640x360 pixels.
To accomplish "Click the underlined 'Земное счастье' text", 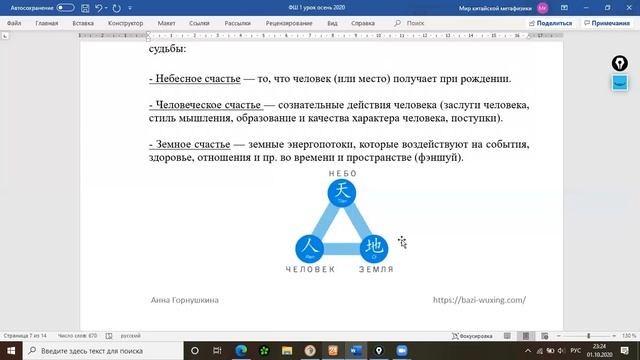I will 189,144.
